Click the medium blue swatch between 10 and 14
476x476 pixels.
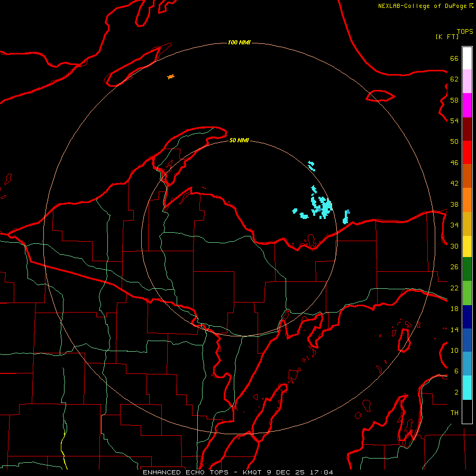(x=467, y=340)
